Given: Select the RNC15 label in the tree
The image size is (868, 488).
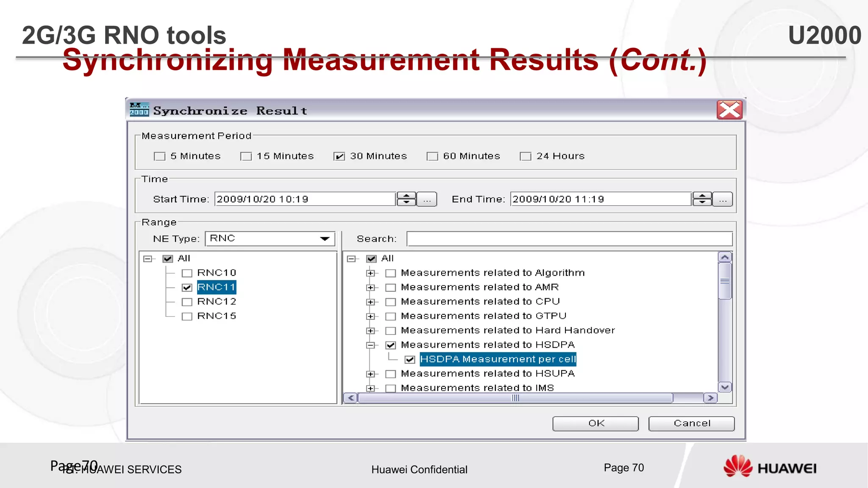Looking at the screenshot, I should 217,316.
